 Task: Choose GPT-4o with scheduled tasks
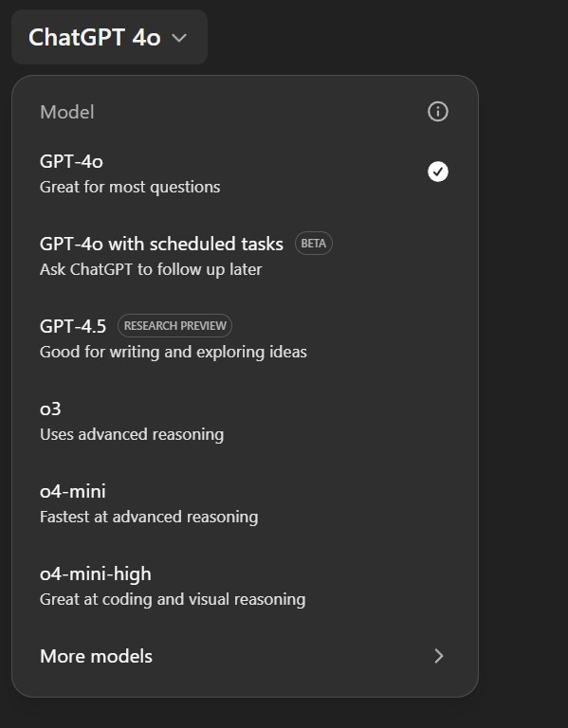245,256
